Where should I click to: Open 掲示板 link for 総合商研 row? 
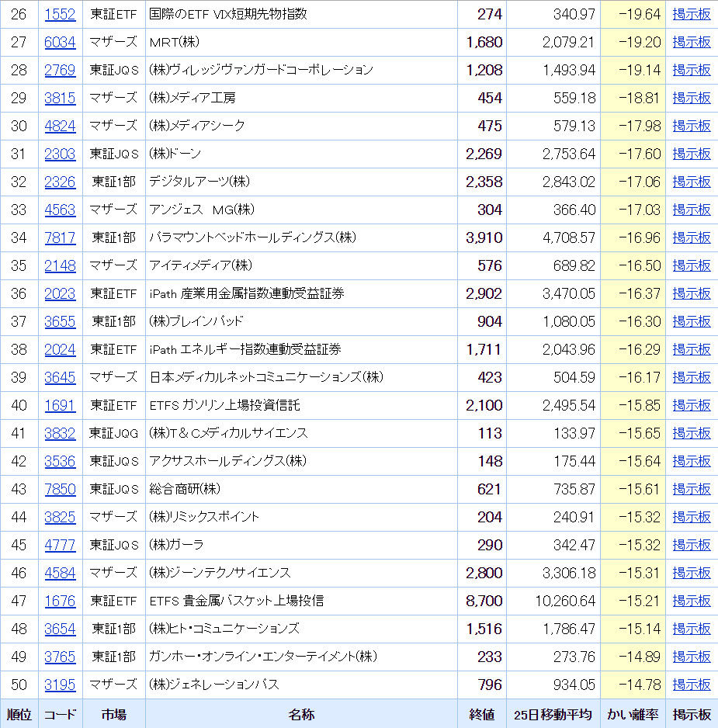(692, 489)
